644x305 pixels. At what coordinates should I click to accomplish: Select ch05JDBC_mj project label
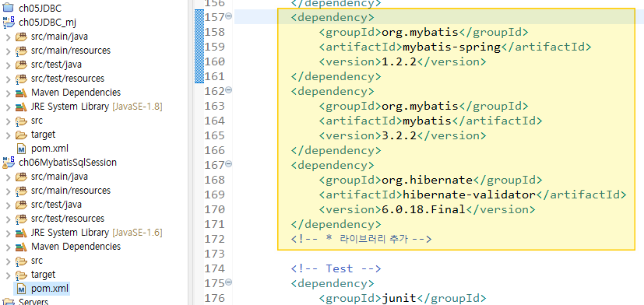pyautogui.click(x=48, y=22)
